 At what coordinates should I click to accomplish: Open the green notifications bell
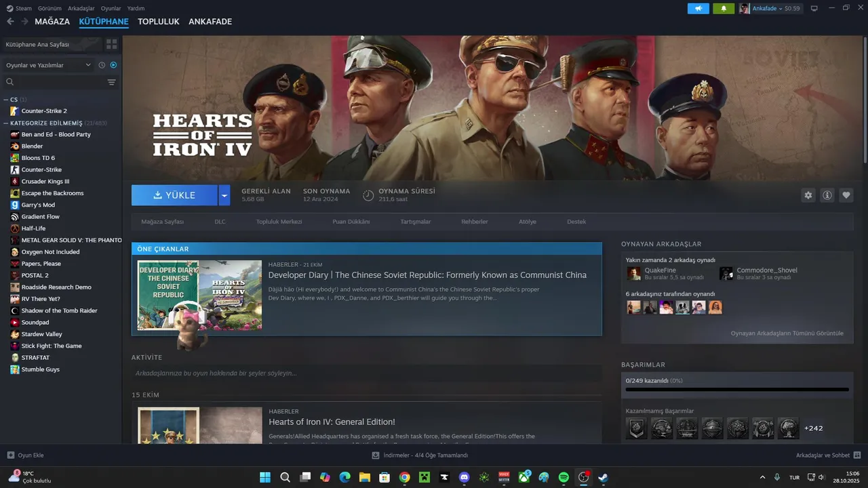point(724,8)
